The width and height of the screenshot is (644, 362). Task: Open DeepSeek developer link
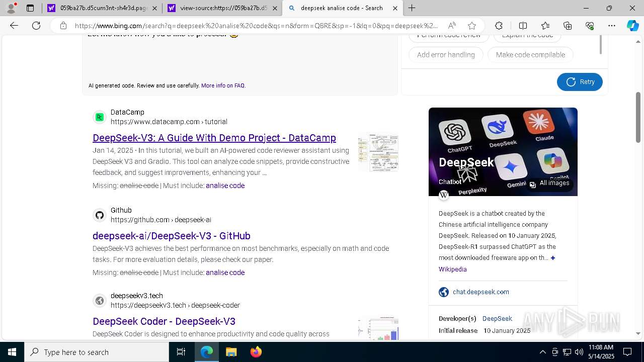click(x=497, y=319)
